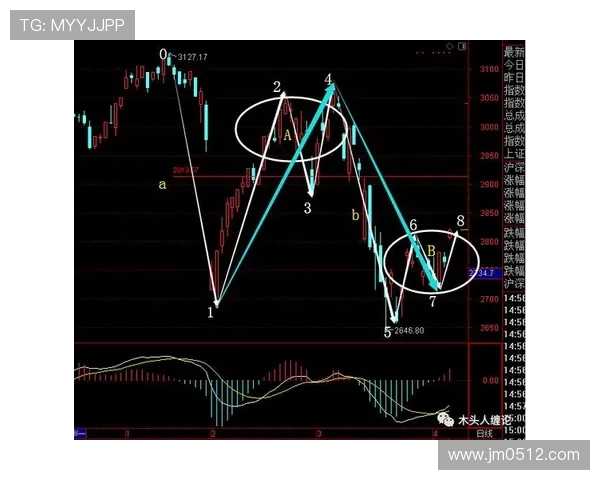Screen dimensions: 600x480
Task: Click the WeChat logo in the watermark
Action: pyautogui.click(x=446, y=420)
